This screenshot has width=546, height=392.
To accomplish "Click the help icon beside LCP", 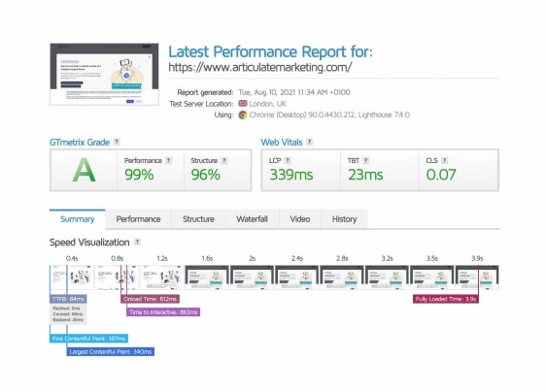I will [288, 160].
